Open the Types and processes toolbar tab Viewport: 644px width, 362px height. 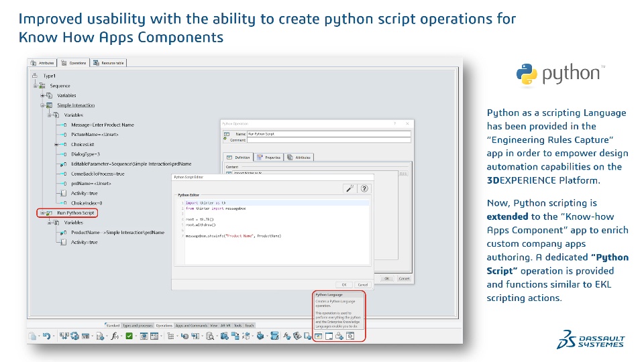tap(138, 326)
